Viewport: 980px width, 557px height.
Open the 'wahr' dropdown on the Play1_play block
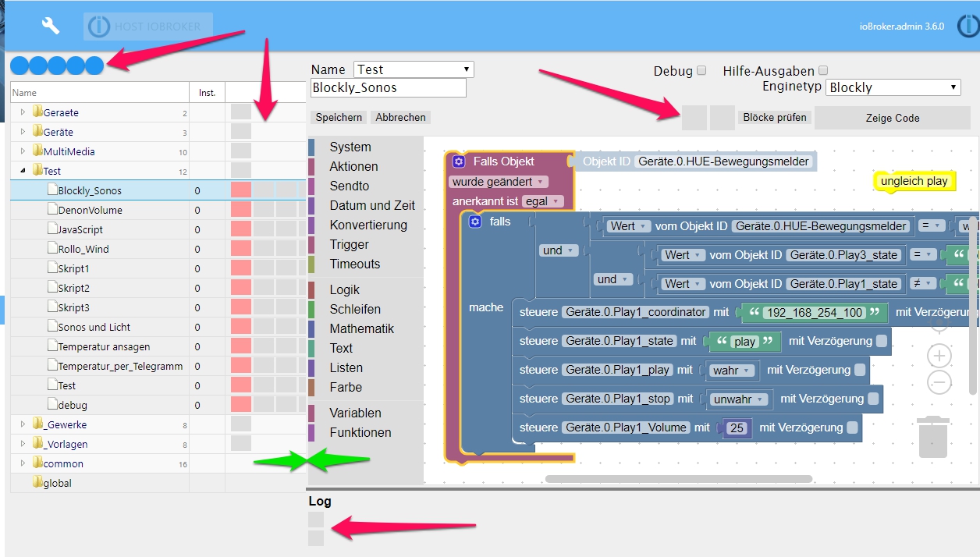732,370
